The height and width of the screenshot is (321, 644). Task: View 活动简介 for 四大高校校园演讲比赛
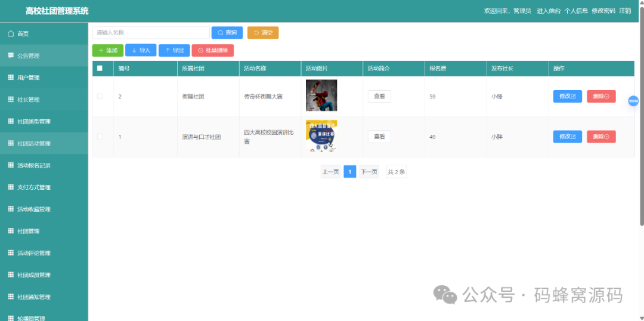[x=379, y=137]
